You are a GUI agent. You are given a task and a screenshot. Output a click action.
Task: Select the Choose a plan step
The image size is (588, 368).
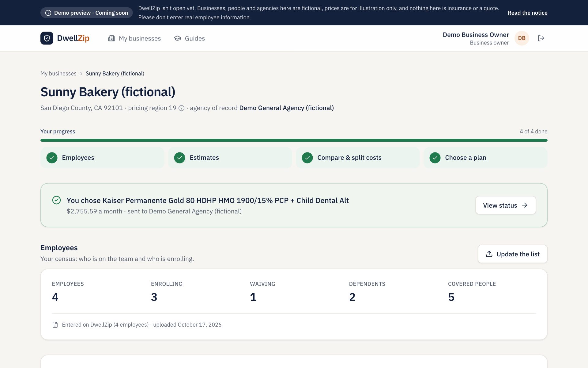[x=485, y=158]
